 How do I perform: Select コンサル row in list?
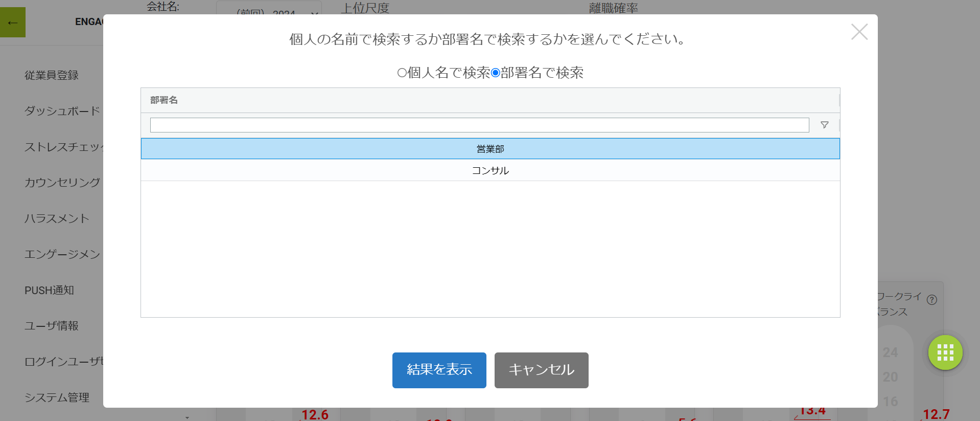coord(491,170)
